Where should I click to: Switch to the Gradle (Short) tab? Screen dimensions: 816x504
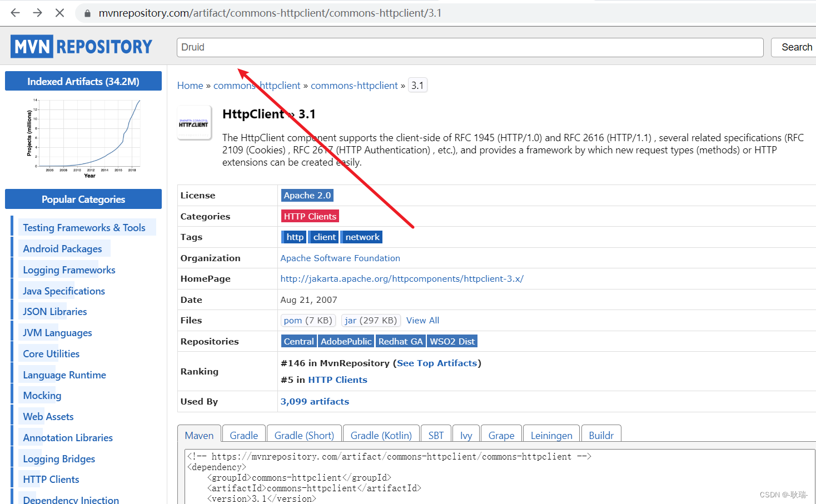[x=304, y=435]
